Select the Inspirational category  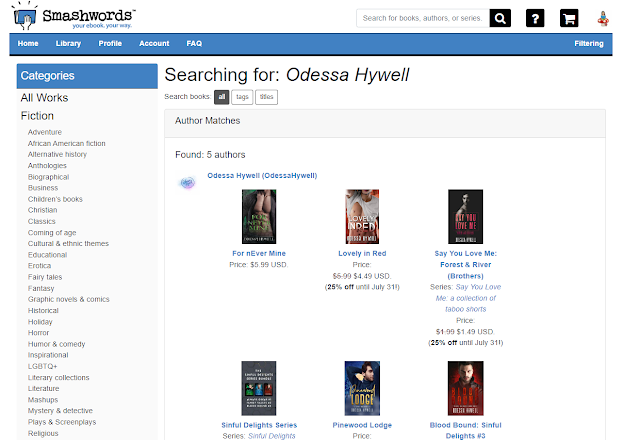point(48,355)
